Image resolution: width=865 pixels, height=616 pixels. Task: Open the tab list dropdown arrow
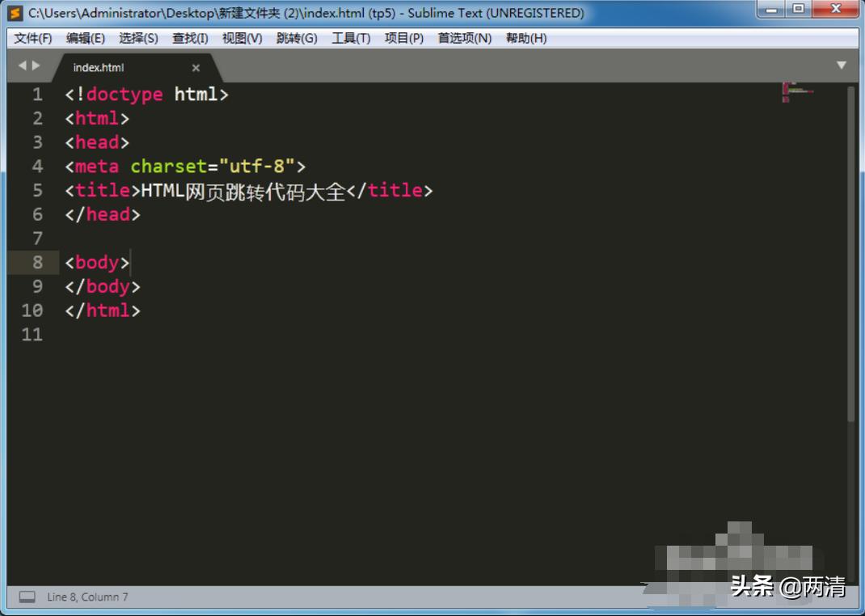pos(842,65)
